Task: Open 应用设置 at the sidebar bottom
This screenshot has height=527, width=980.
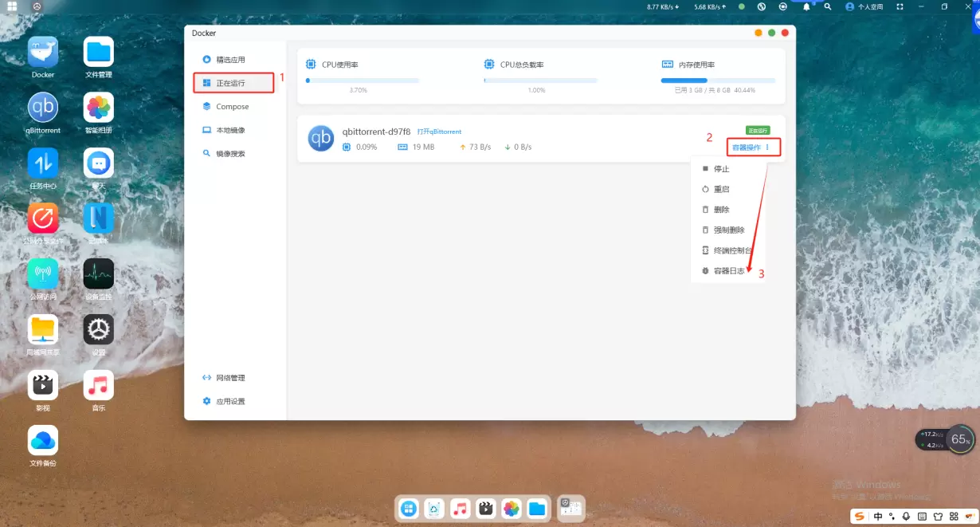Action: pos(230,402)
